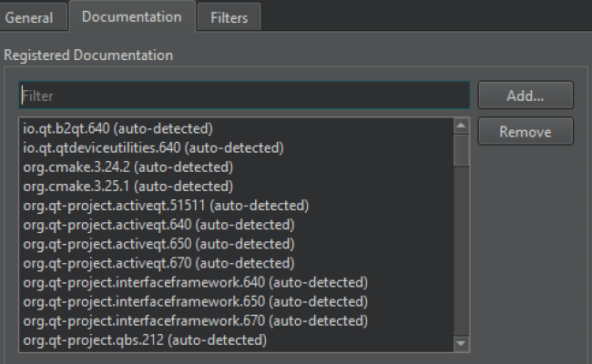Click the documentation list scrollbar thumb
Screen dimensions: 592x364
(461, 150)
